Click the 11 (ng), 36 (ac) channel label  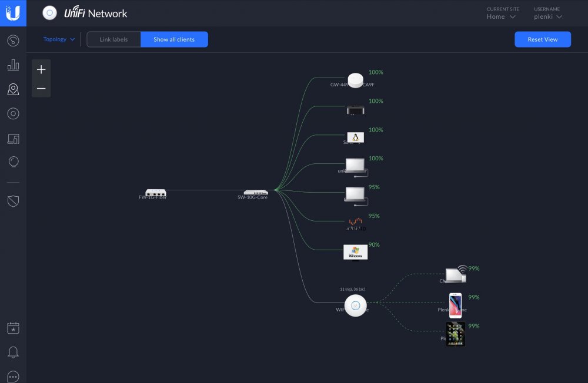click(x=352, y=289)
